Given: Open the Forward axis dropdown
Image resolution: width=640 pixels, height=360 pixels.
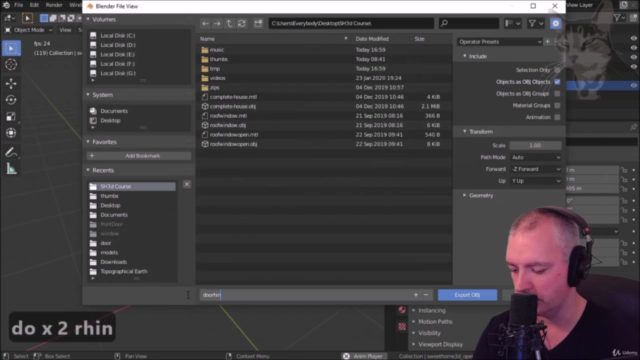Looking at the screenshot, I should click(x=536, y=169).
